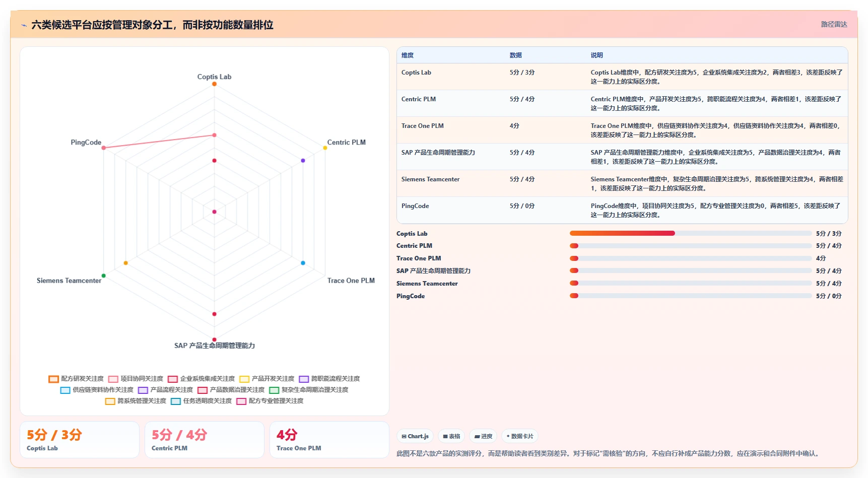Select the Siemens Teamcenter table row name
The height and width of the screenshot is (478, 868).
coord(431,179)
